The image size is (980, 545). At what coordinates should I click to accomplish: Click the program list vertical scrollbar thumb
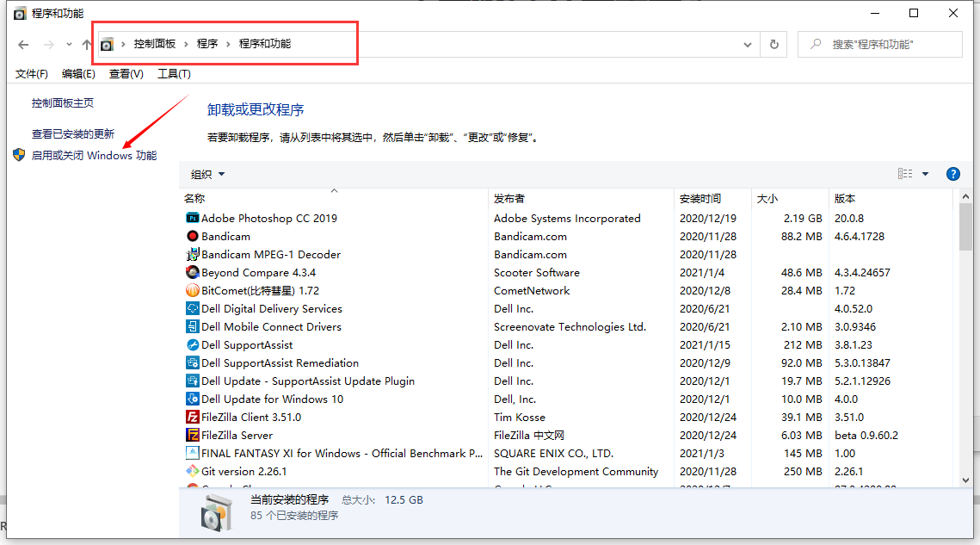tap(965, 227)
